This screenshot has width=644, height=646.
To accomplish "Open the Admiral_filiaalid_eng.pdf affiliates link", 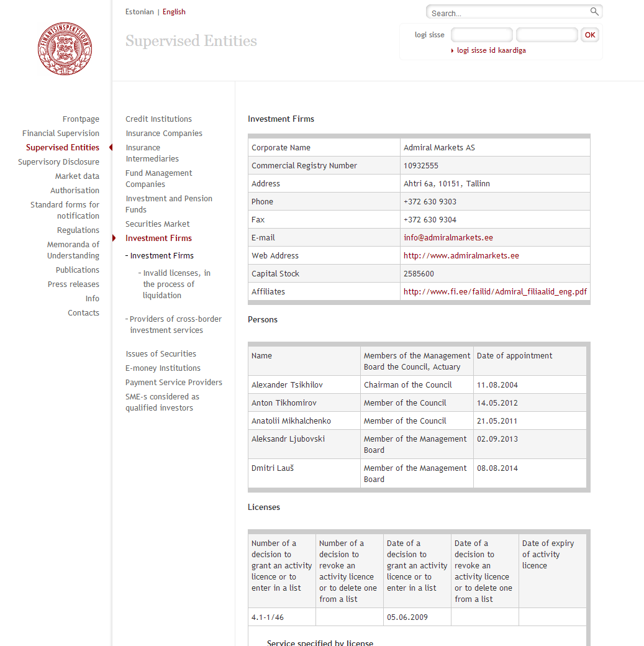I will (x=495, y=292).
